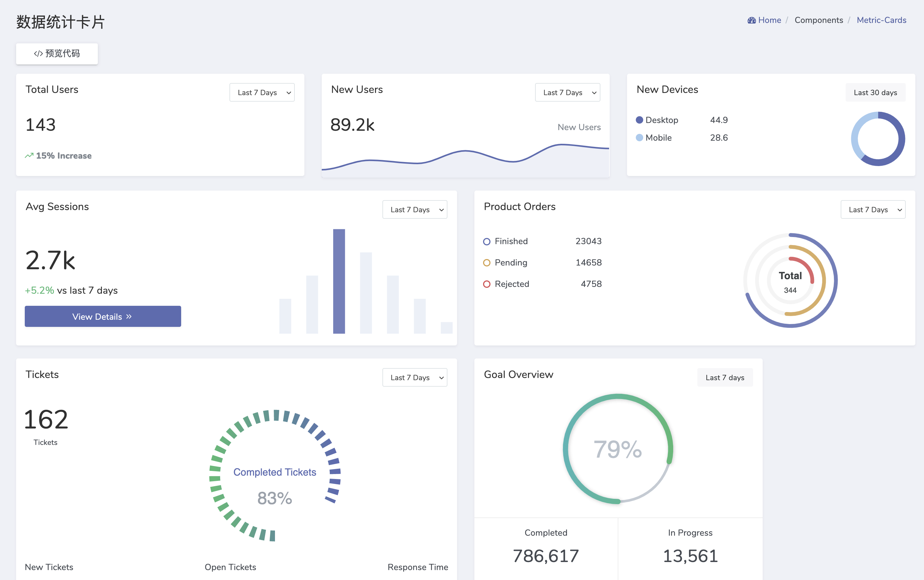Click the +5.2% vs last 7 days text
This screenshot has width=924, height=580.
[71, 290]
